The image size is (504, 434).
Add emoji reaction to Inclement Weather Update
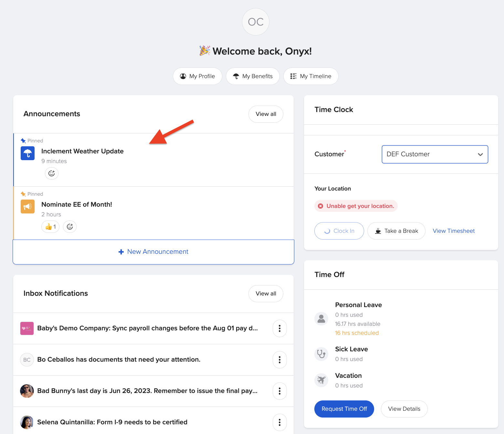click(52, 173)
